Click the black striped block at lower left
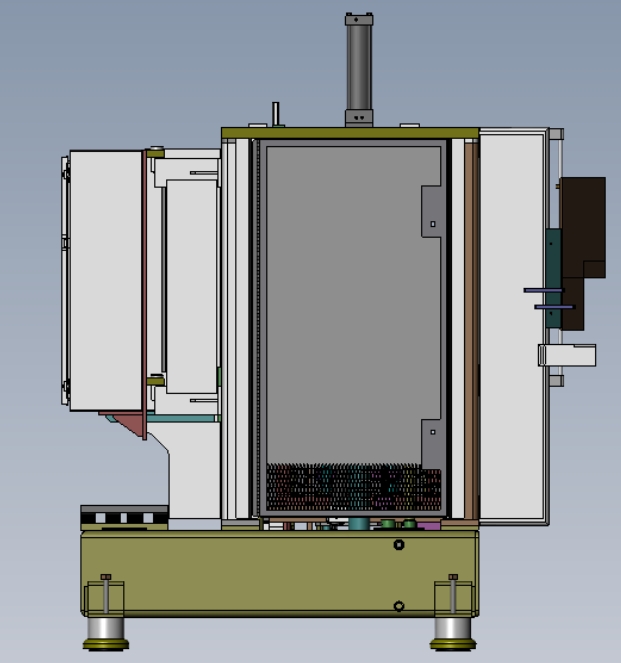This screenshot has height=663, width=621. tap(124, 518)
